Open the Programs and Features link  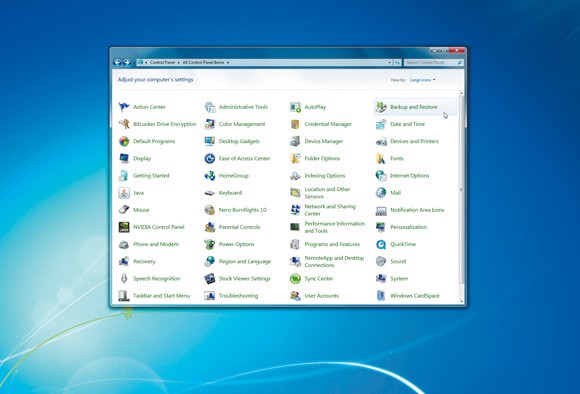332,244
